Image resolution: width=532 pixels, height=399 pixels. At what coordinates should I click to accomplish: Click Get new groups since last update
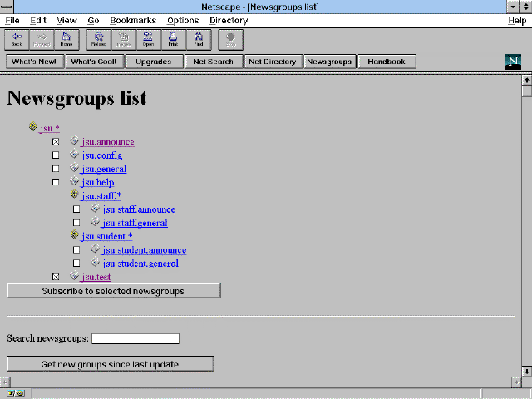click(x=110, y=364)
